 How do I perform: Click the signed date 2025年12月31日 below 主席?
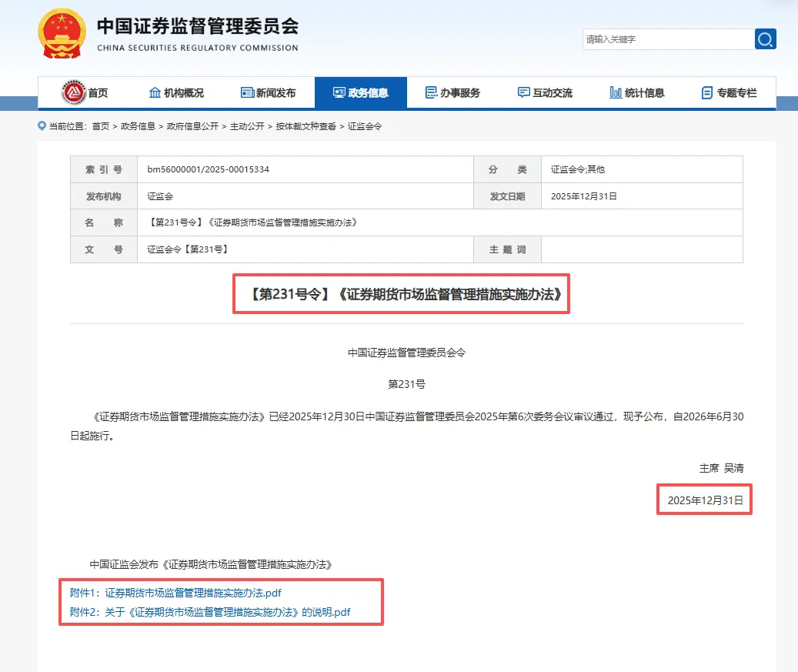click(706, 500)
